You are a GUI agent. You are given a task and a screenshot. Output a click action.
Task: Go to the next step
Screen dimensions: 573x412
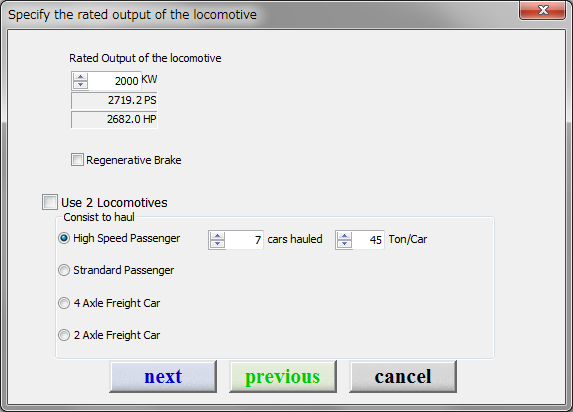point(163,377)
